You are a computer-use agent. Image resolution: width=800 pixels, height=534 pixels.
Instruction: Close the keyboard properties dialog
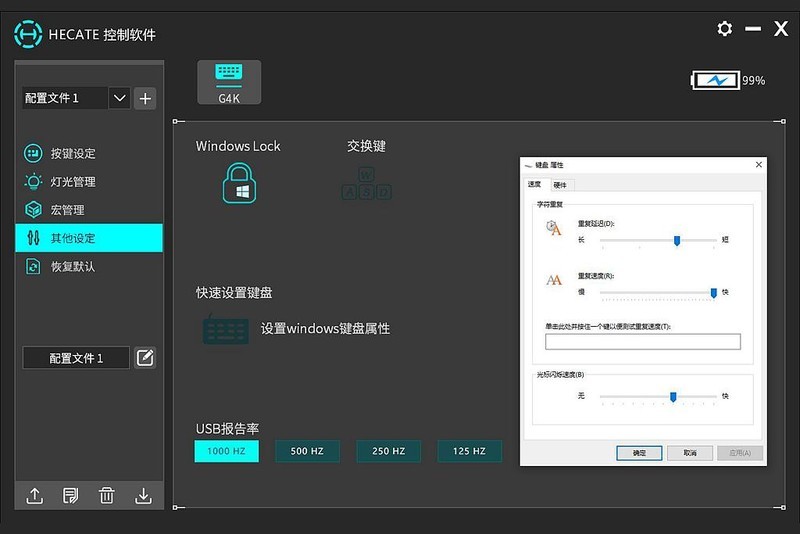(x=758, y=164)
